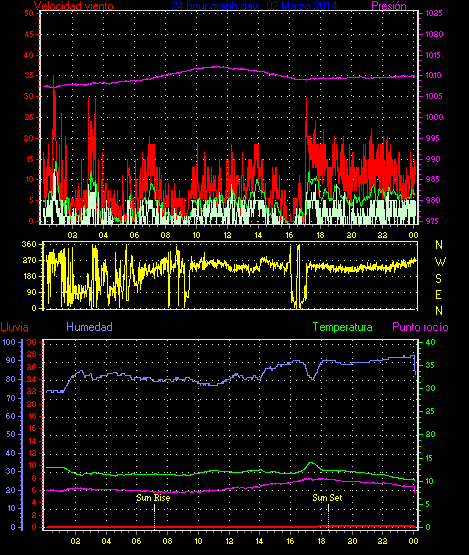Click the 360 degree axis label
This screenshot has width=469, height=555.
[29, 244]
